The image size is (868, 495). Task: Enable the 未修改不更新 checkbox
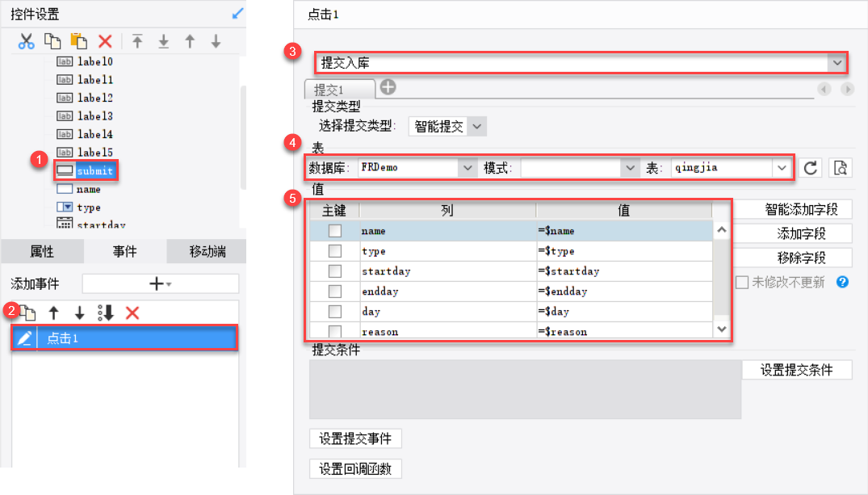(742, 283)
